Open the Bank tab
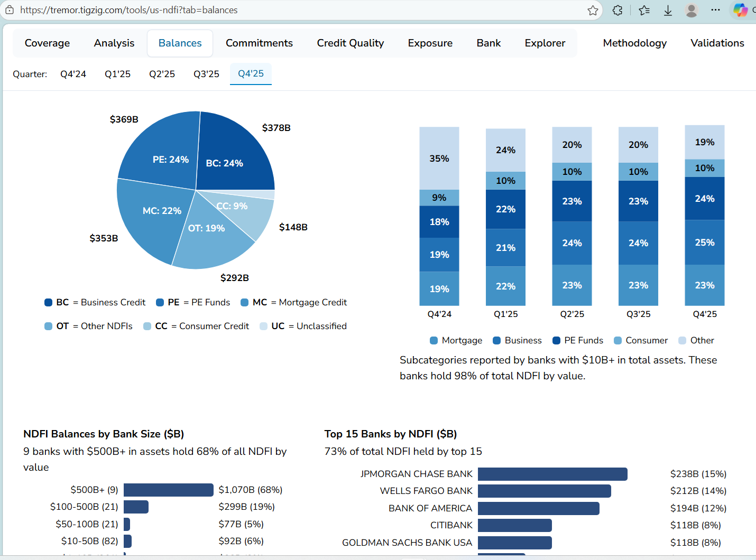Image resolution: width=756 pixels, height=560 pixels. point(488,43)
